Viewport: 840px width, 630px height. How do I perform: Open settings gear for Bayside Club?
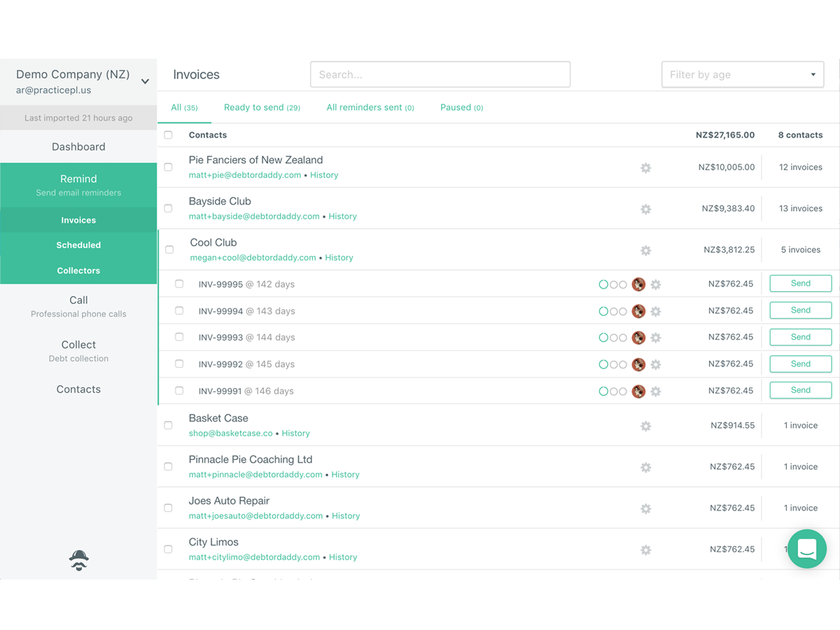pos(645,209)
